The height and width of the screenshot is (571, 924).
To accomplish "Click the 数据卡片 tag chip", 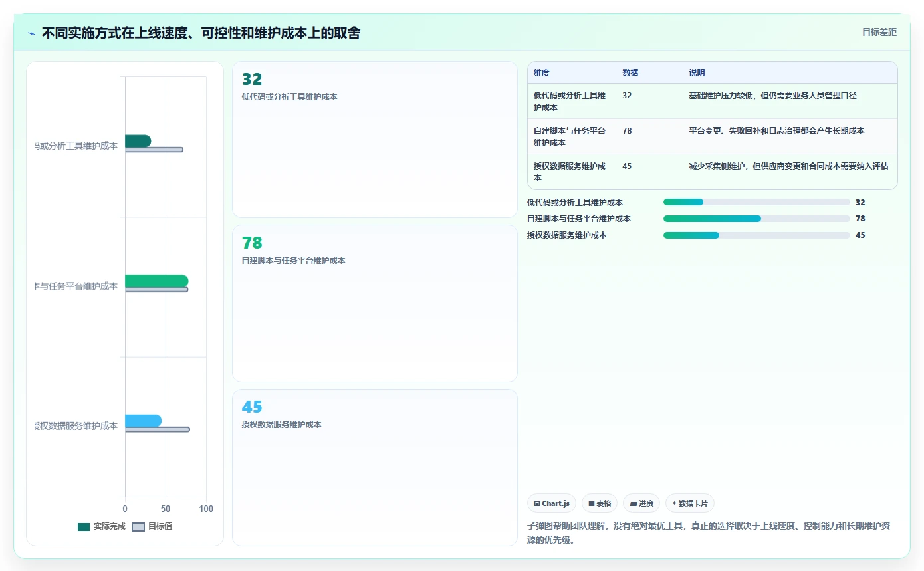I will [689, 503].
